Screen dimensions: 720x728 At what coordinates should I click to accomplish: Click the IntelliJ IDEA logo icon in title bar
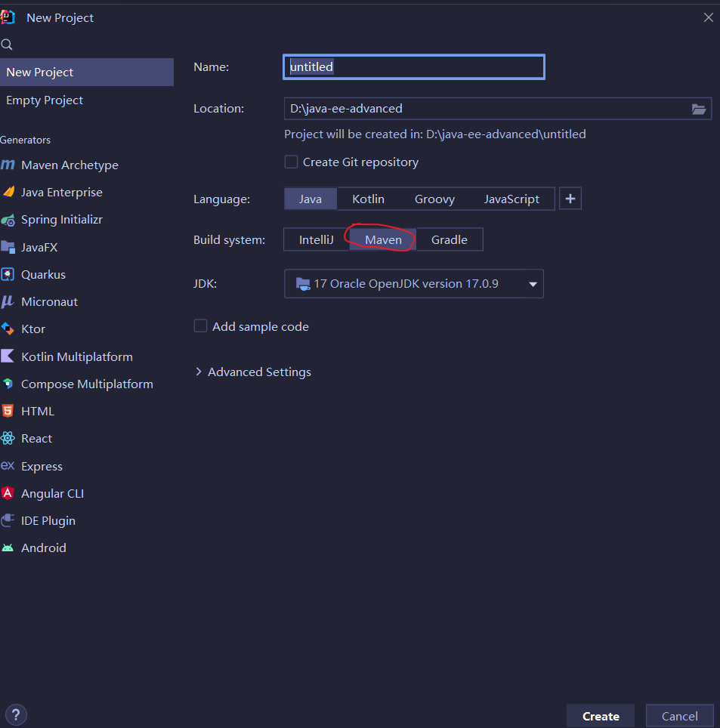[x=8, y=17]
